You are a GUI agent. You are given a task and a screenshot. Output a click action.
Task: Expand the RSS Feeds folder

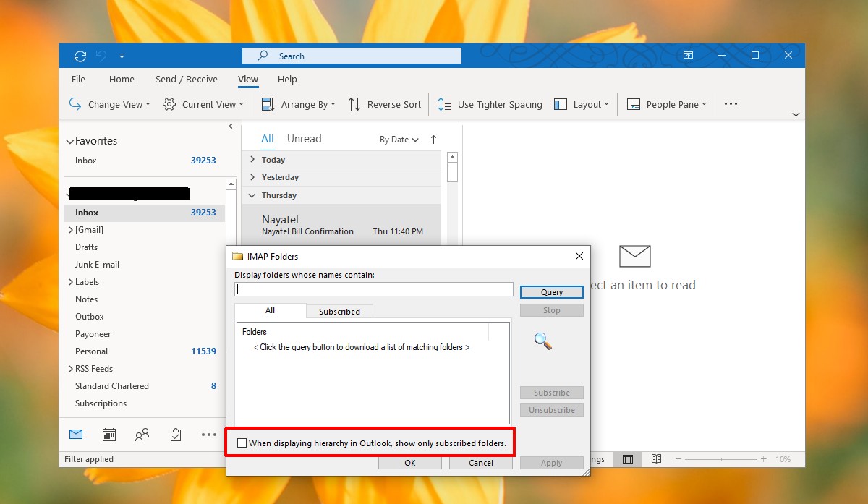(x=71, y=369)
